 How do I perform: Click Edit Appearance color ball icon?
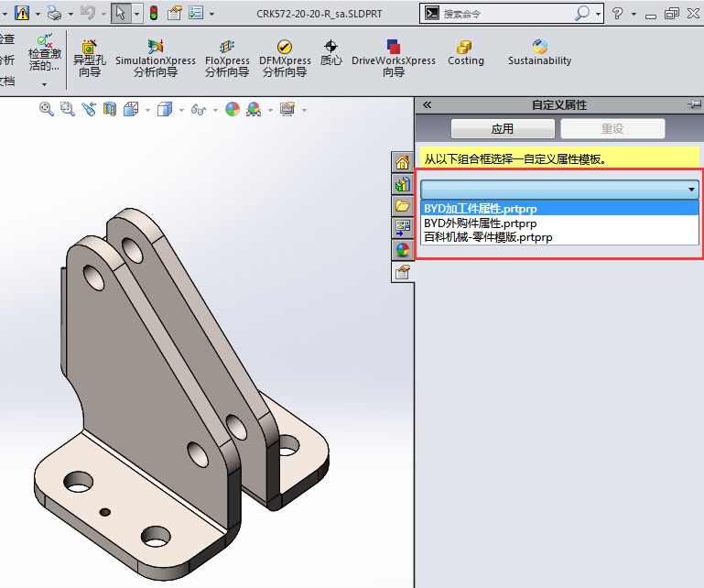pos(233,109)
